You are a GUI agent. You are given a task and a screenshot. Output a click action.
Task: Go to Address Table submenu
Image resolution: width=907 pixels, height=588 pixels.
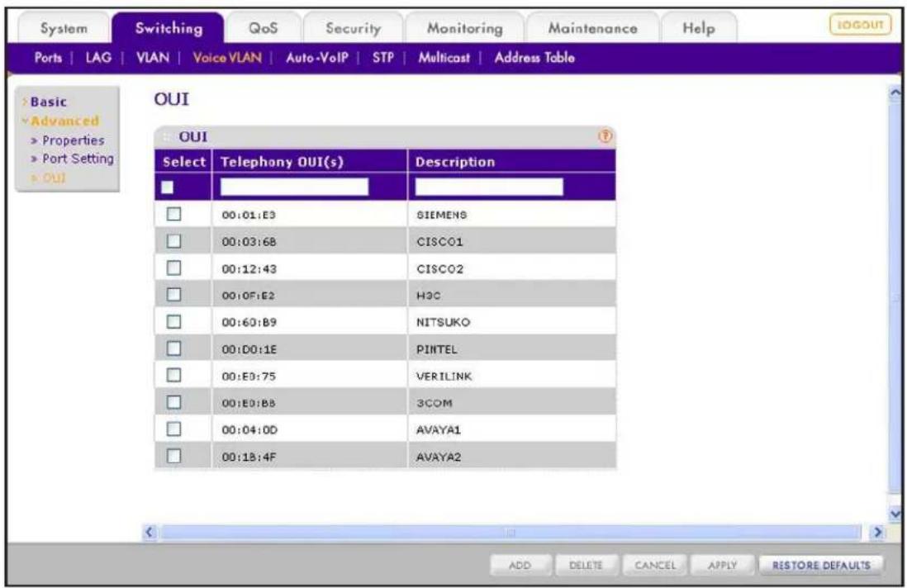click(x=534, y=58)
